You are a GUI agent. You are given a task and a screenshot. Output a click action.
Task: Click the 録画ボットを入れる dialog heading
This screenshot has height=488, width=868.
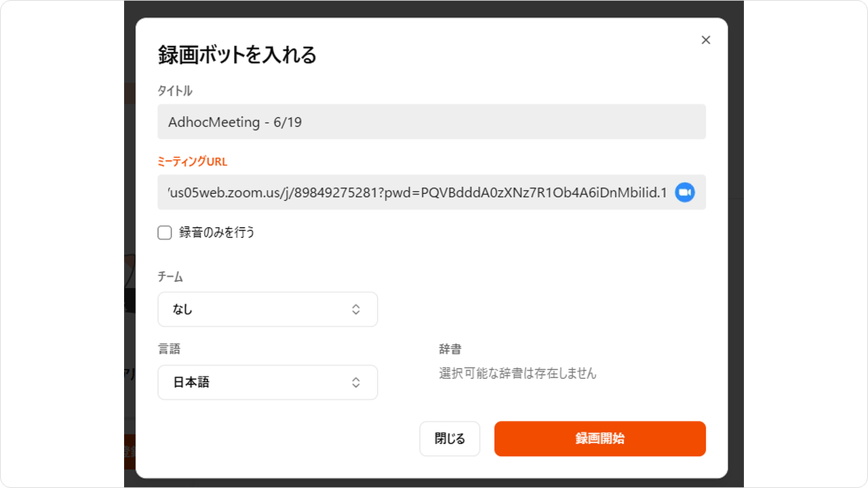237,55
